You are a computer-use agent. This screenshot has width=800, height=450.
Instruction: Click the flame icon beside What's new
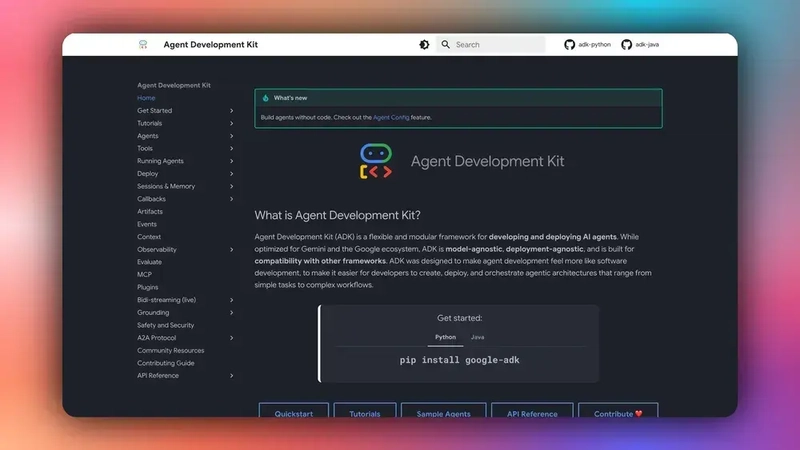pyautogui.click(x=265, y=98)
